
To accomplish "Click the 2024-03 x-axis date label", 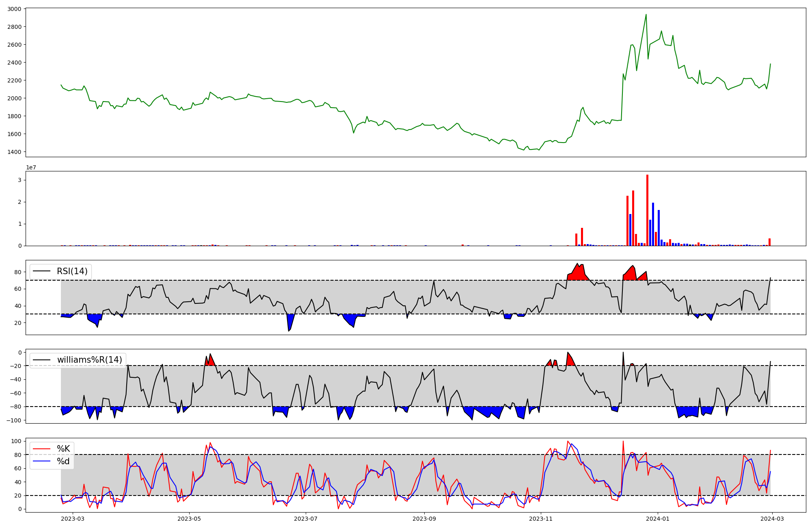I will pos(771,519).
